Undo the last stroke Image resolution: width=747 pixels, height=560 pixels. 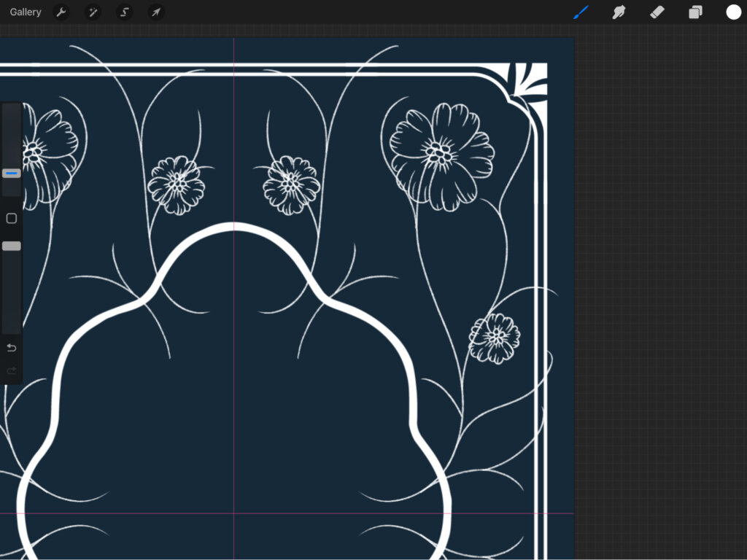[x=11, y=347]
